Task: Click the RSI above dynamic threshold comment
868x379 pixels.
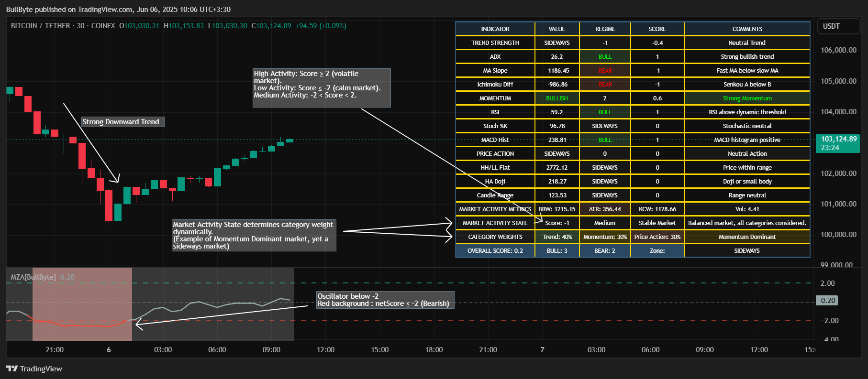Action: [x=747, y=112]
